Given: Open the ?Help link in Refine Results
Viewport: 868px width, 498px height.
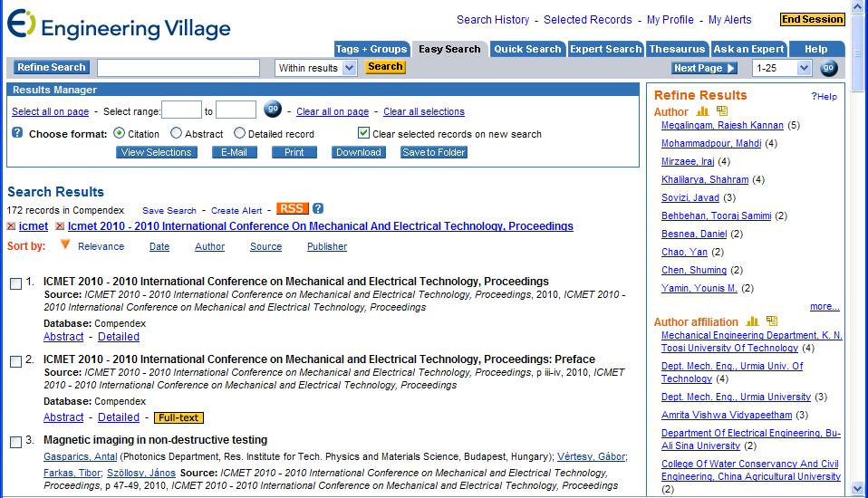Looking at the screenshot, I should tap(825, 96).
